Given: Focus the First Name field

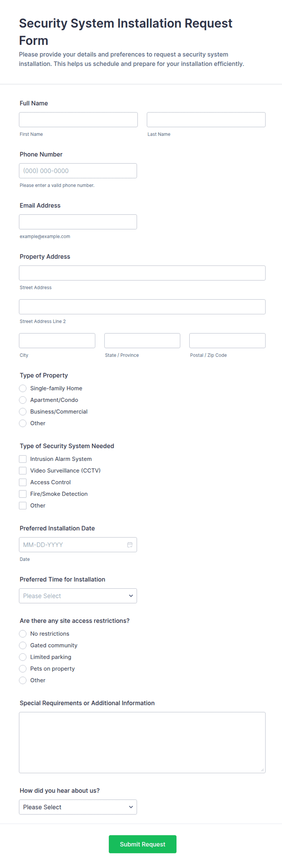Looking at the screenshot, I should click(x=78, y=120).
